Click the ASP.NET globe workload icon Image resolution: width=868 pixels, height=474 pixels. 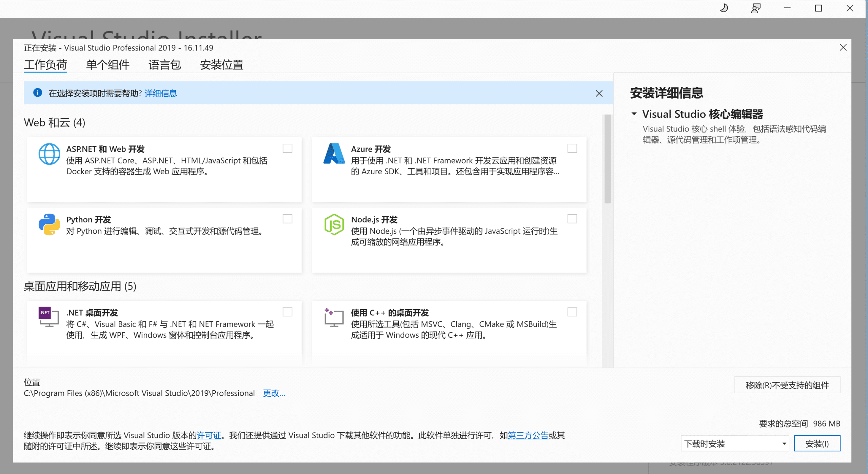tap(49, 154)
